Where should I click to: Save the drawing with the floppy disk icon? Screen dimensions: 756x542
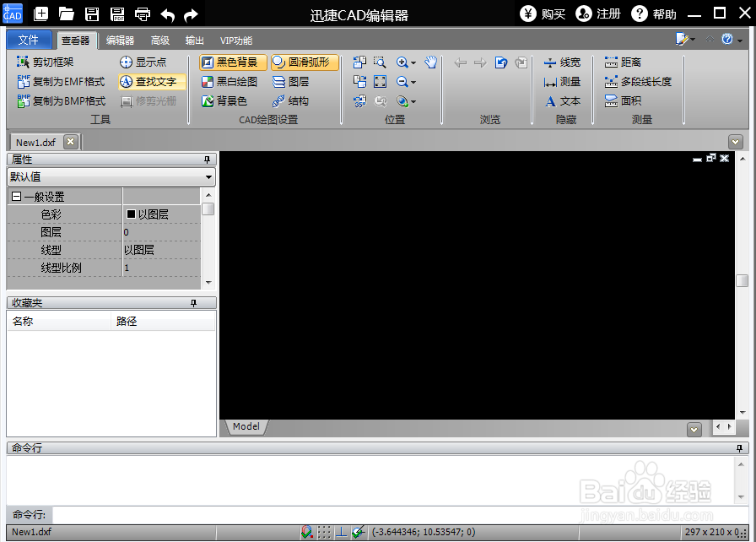tap(92, 14)
